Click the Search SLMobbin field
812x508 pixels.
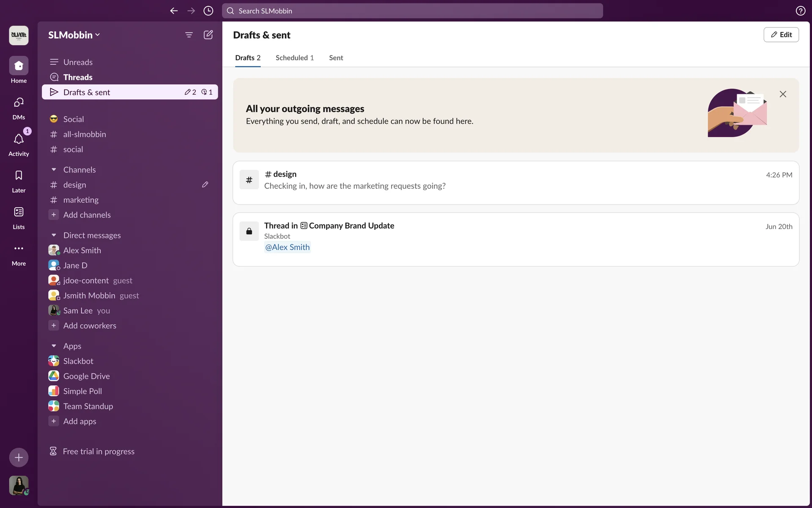(412, 11)
